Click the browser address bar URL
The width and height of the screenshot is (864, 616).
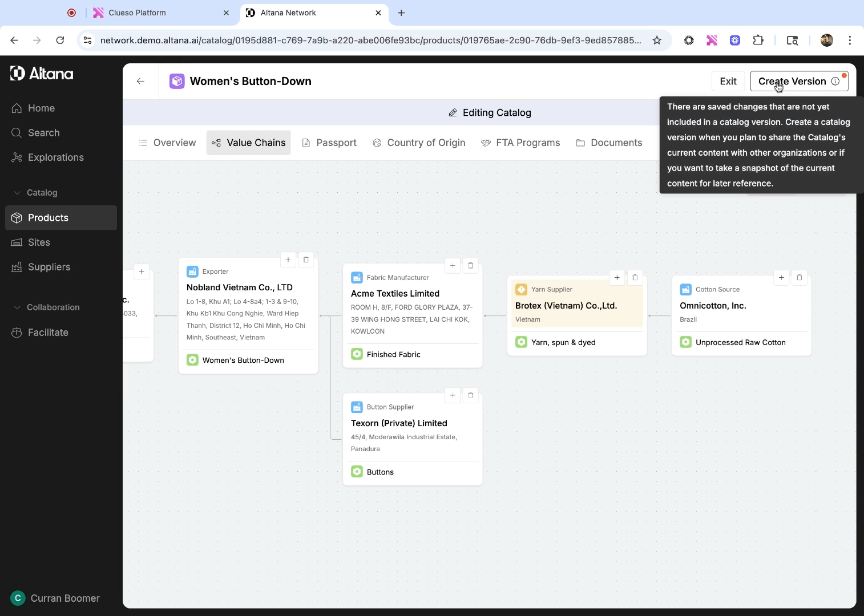pos(370,40)
